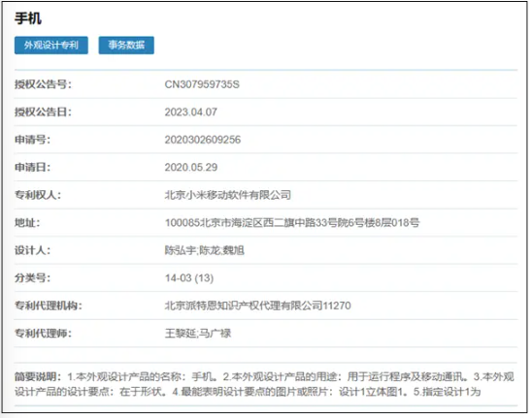The image size is (532, 418).
Task: Open the 事务数据 tab button
Action: (x=126, y=45)
